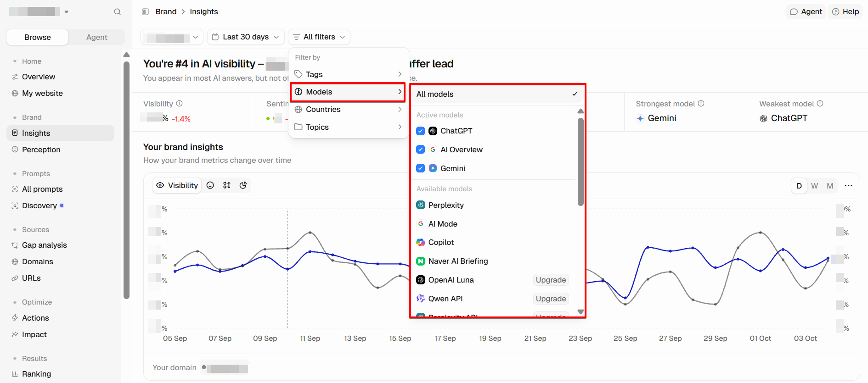Collapse the Prompts sidebar section
Image resolution: width=868 pixels, height=383 pixels.
point(15,174)
